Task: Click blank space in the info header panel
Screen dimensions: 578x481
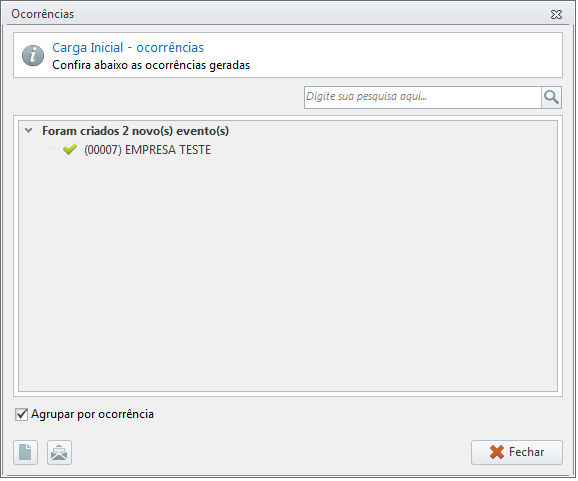Action: coord(405,55)
